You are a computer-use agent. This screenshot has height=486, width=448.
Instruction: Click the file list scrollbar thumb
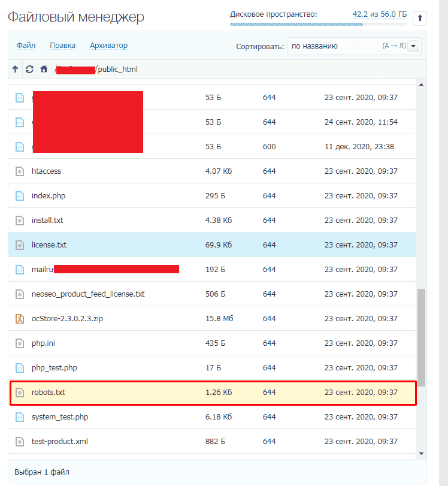coord(422,337)
